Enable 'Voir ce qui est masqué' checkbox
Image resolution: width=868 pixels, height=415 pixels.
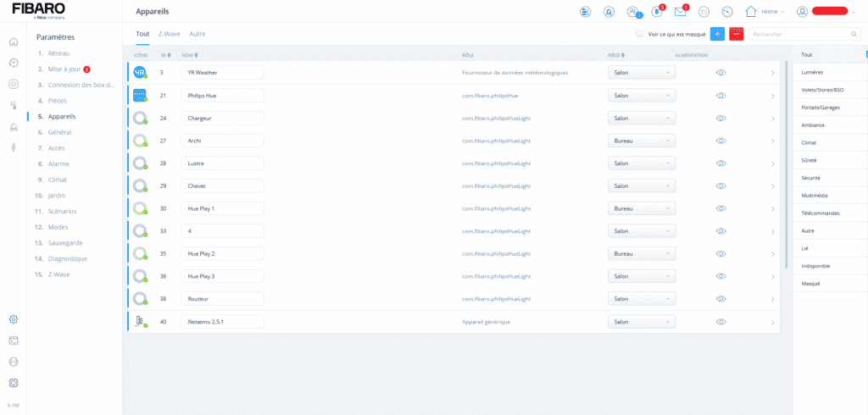tap(639, 34)
